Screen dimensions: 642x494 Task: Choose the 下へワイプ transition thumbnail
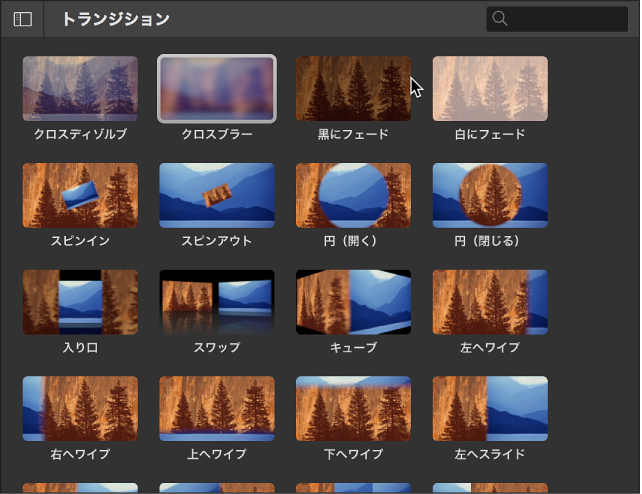[x=353, y=408]
